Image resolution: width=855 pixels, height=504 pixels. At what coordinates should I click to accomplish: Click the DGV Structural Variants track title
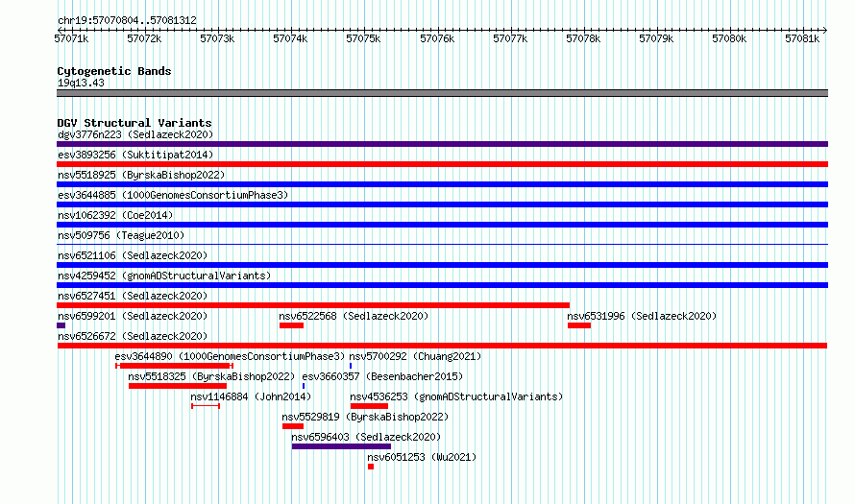(x=134, y=123)
